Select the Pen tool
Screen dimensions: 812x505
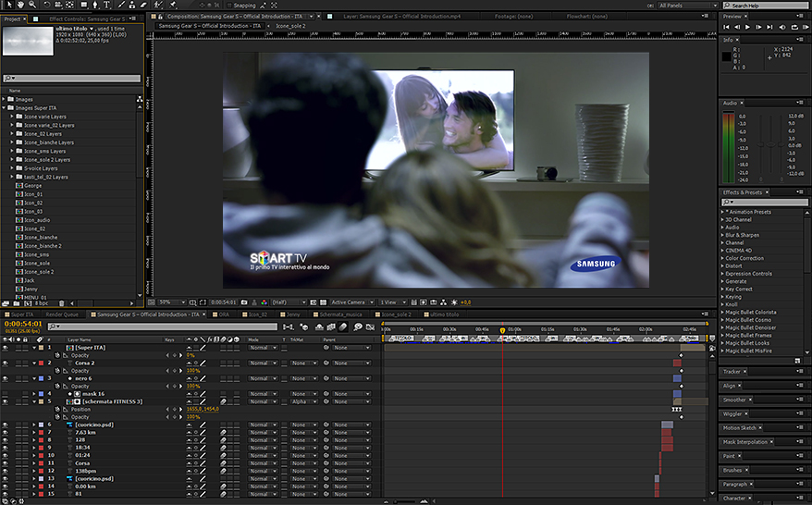(x=94, y=5)
